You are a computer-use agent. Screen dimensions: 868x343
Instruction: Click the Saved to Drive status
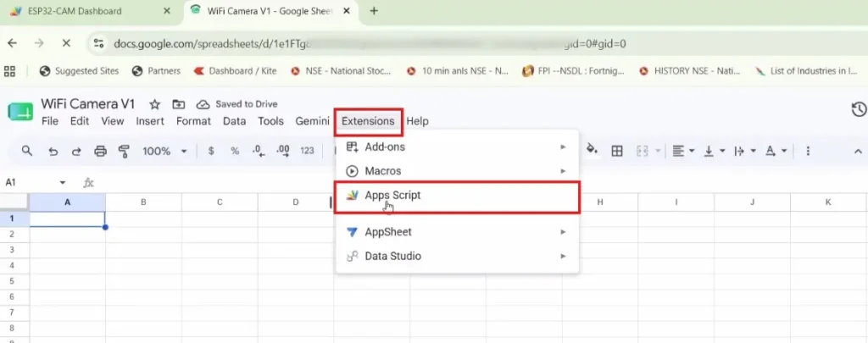(x=237, y=104)
